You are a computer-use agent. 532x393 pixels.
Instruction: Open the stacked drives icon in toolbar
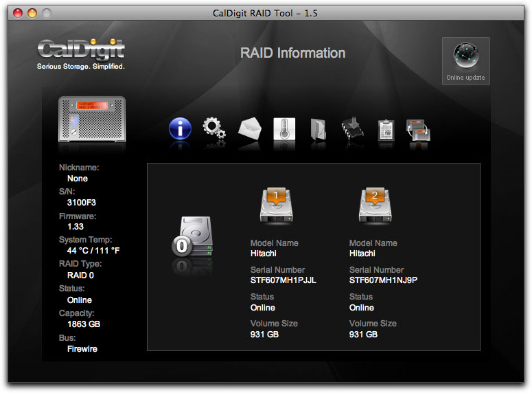coord(418,130)
